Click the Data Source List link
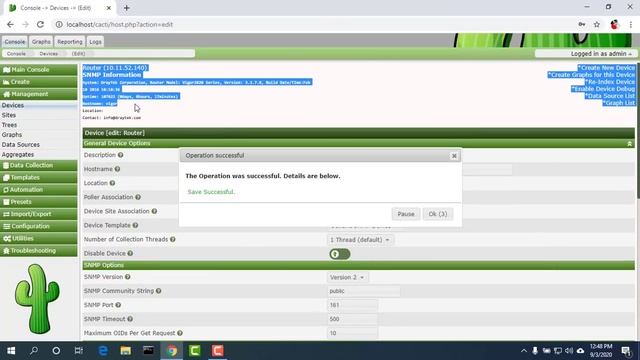640x360 pixels. pyautogui.click(x=609, y=96)
